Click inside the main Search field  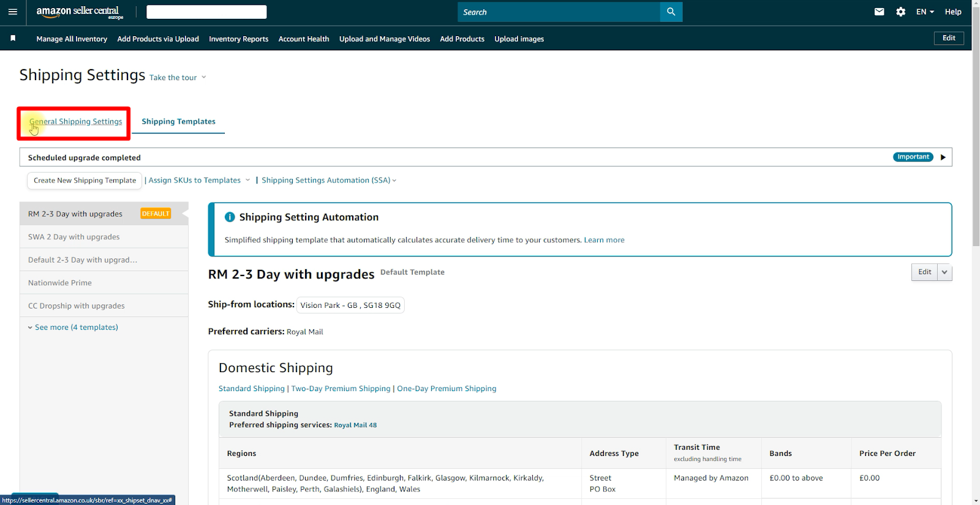tap(559, 12)
